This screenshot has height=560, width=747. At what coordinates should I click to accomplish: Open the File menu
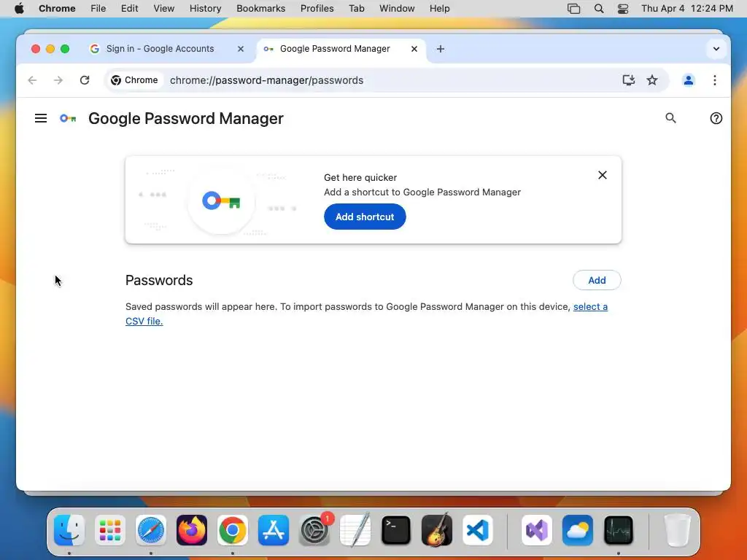click(98, 9)
